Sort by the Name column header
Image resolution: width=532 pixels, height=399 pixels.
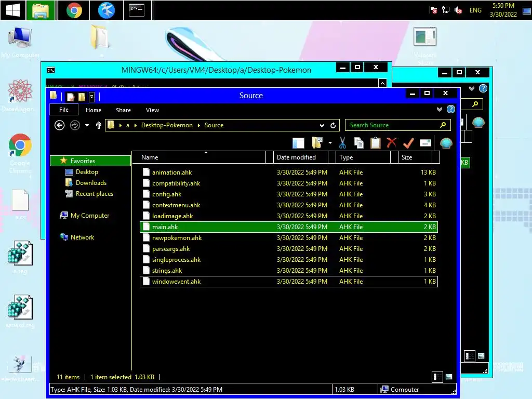198,157
